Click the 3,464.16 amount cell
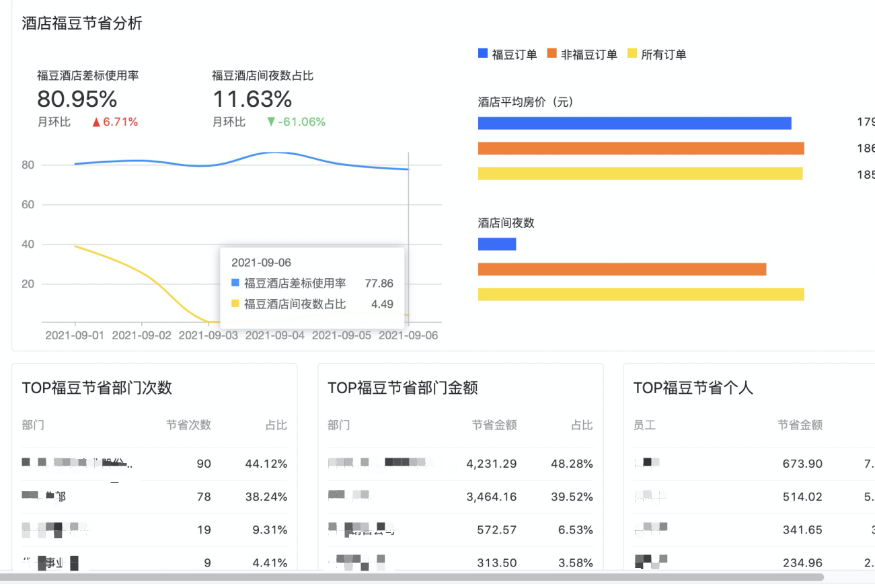 [x=492, y=497]
